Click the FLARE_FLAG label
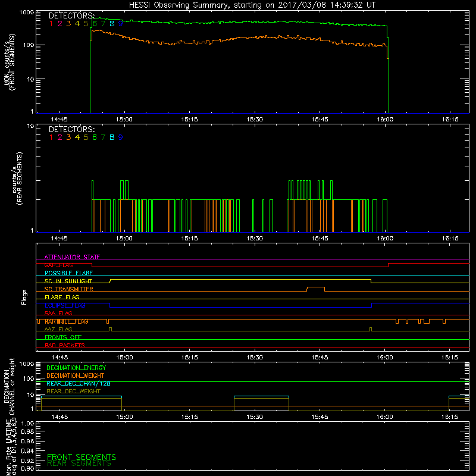476x476 pixels. tap(62, 297)
